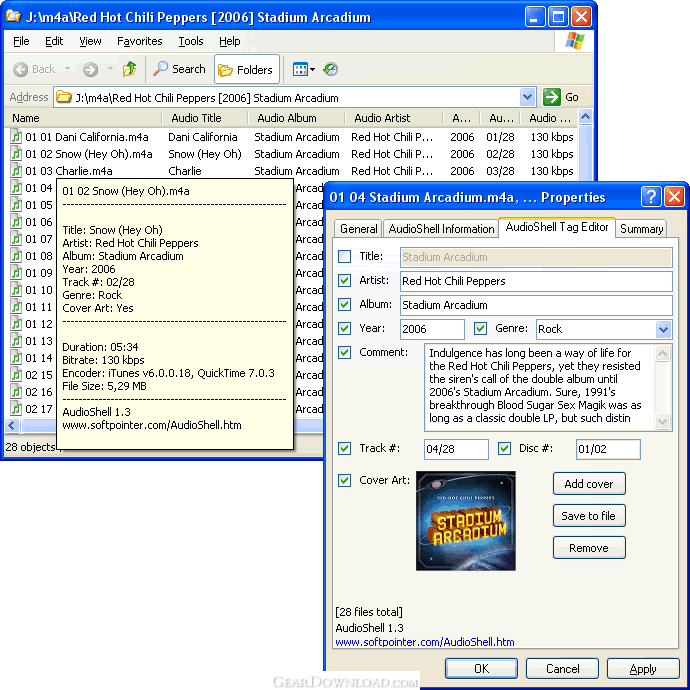Select file icon of 01 01 Dani California.m4a
The image size is (690, 690).
point(16,137)
